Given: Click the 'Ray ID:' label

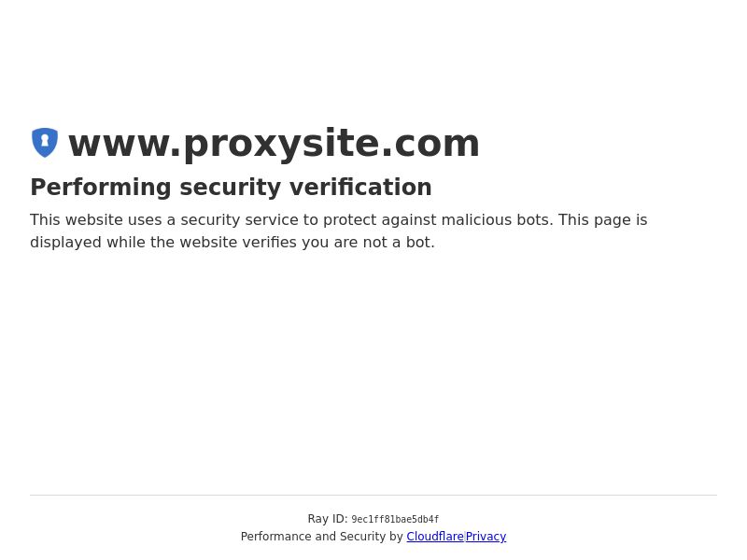Looking at the screenshot, I should [328, 519].
